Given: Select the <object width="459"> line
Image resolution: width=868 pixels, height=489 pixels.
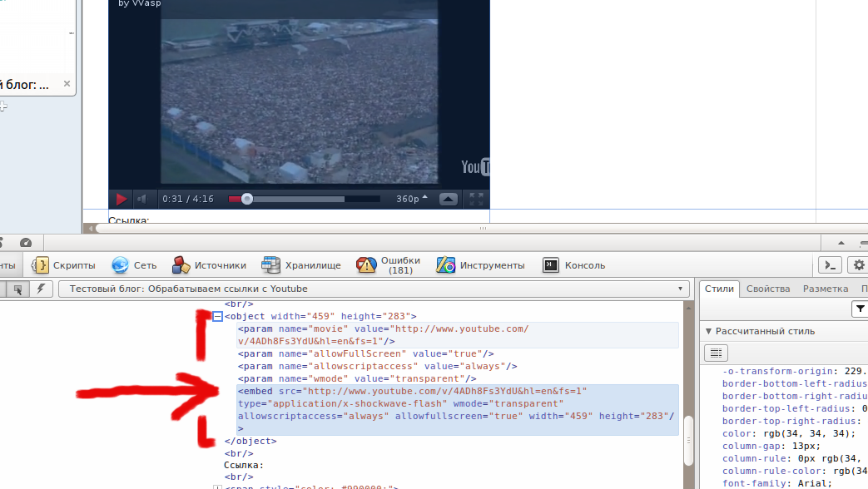Looking at the screenshot, I should tap(320, 316).
